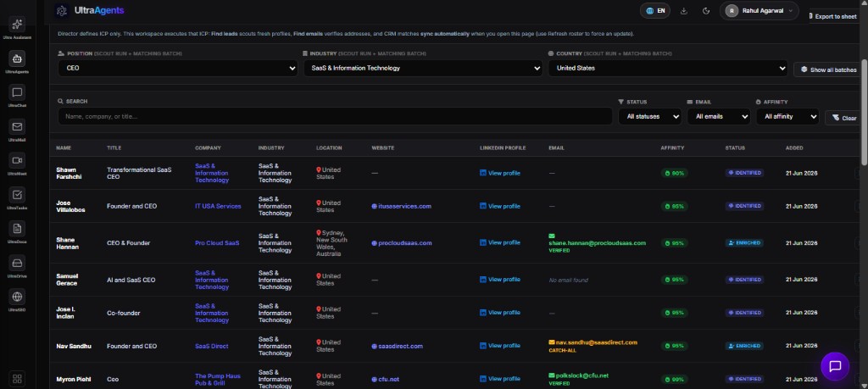Open the saasdirect.com website link
The height and width of the screenshot is (389, 868).
click(397, 347)
